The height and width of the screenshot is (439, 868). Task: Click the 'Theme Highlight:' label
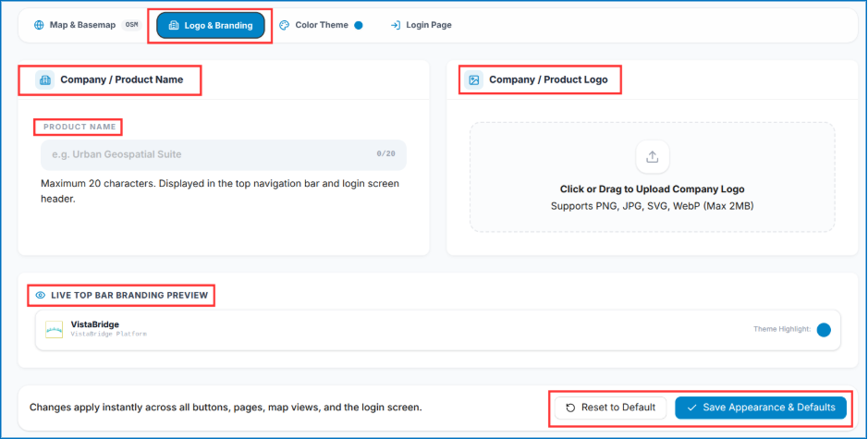(x=782, y=329)
